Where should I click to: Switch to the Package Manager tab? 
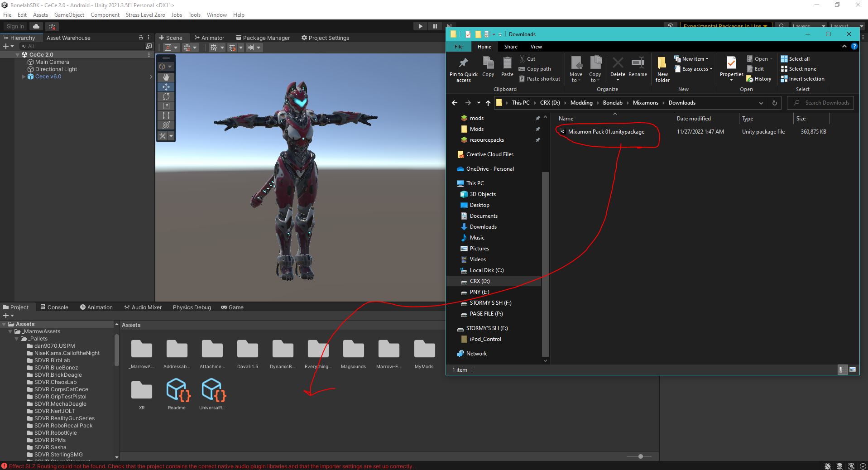pyautogui.click(x=263, y=38)
